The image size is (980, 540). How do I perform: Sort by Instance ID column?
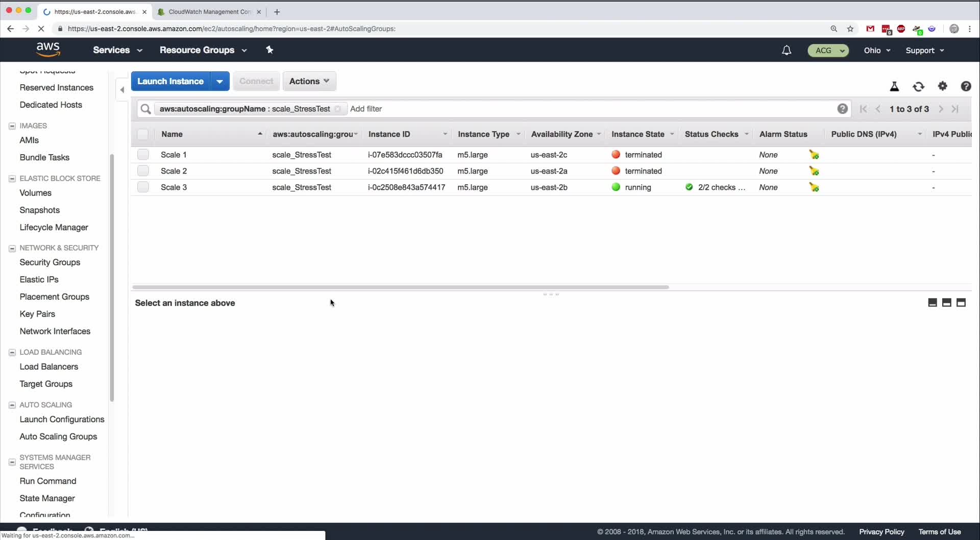click(407, 134)
